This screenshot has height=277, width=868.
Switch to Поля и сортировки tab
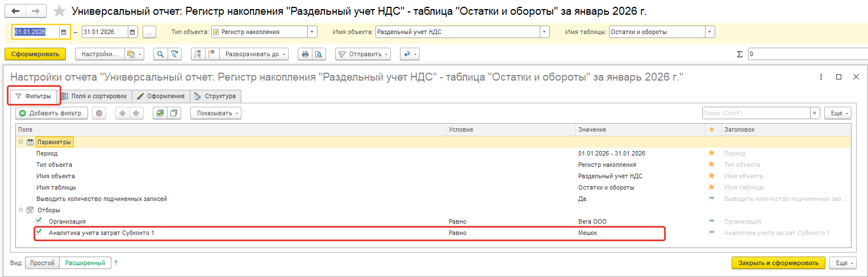[94, 96]
